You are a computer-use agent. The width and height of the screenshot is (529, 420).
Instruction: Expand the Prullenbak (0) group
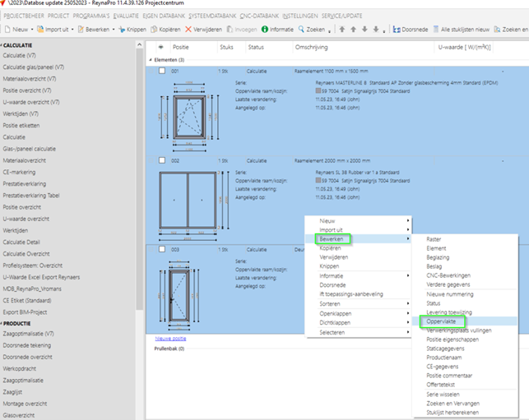coord(169,348)
